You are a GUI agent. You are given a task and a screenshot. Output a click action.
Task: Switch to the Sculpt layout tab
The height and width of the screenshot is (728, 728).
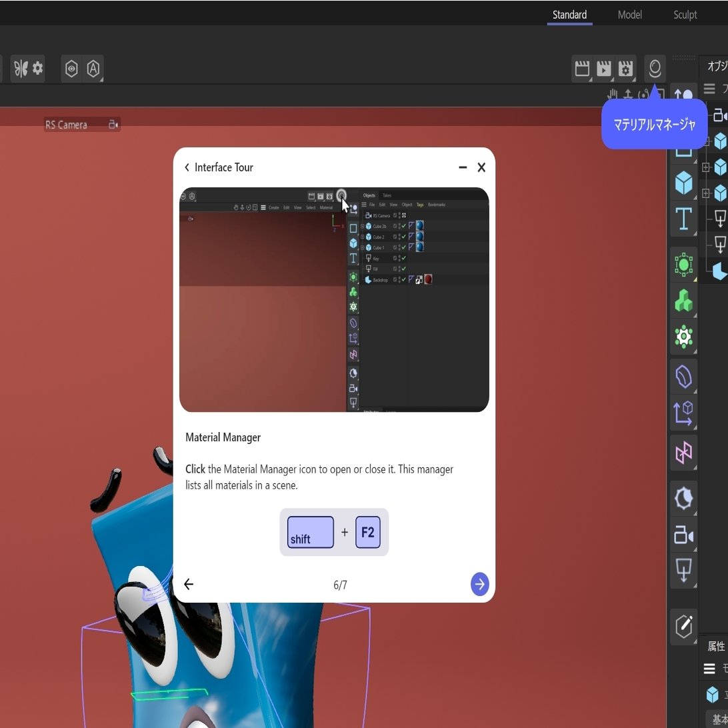685,15
